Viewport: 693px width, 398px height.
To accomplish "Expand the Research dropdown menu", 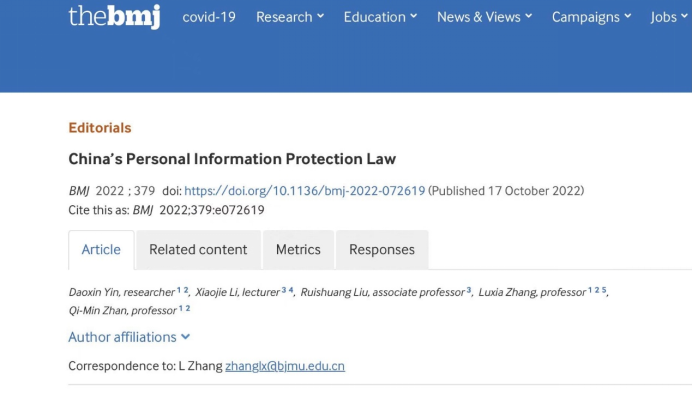I will [290, 17].
